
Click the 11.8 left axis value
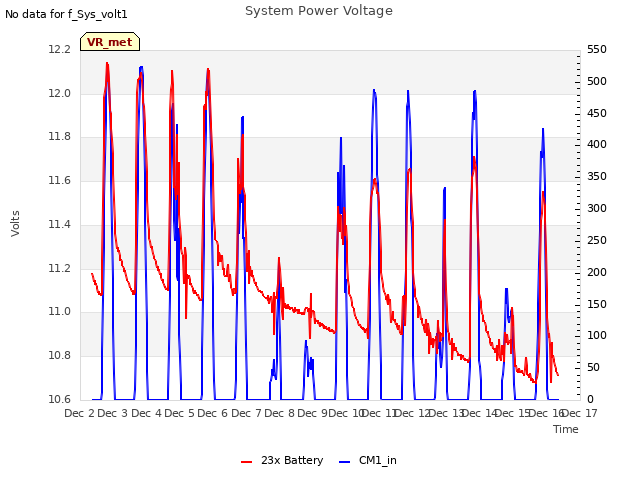click(x=60, y=137)
